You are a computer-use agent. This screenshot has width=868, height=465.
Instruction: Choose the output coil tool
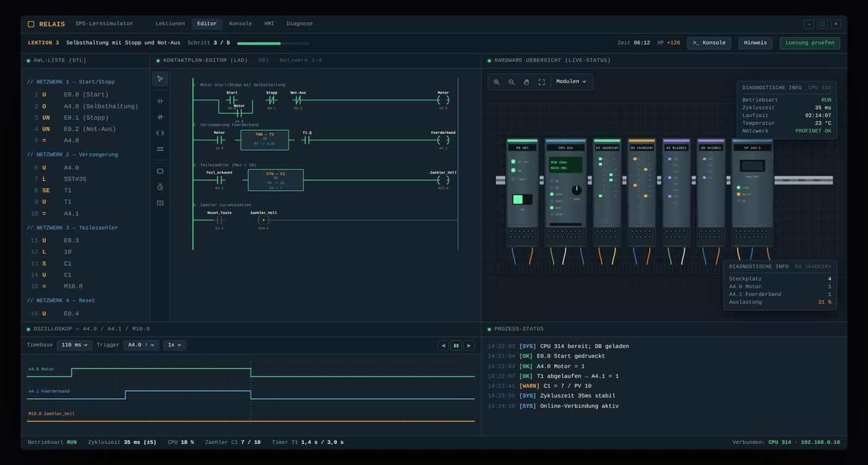point(160,133)
